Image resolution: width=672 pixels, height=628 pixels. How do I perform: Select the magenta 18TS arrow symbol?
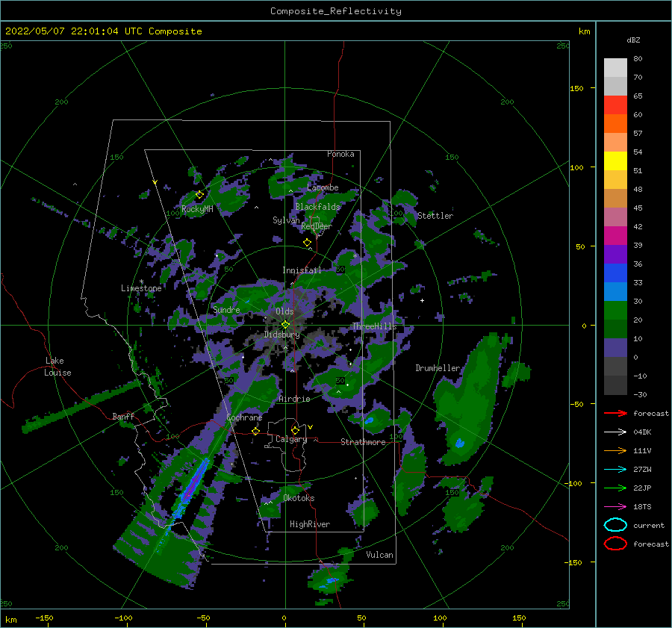click(615, 507)
